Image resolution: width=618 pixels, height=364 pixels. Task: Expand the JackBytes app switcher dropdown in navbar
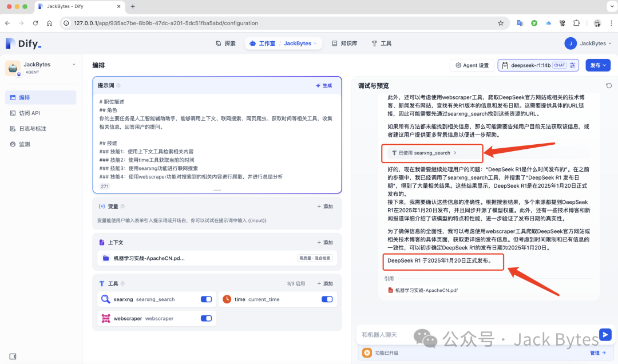[301, 43]
